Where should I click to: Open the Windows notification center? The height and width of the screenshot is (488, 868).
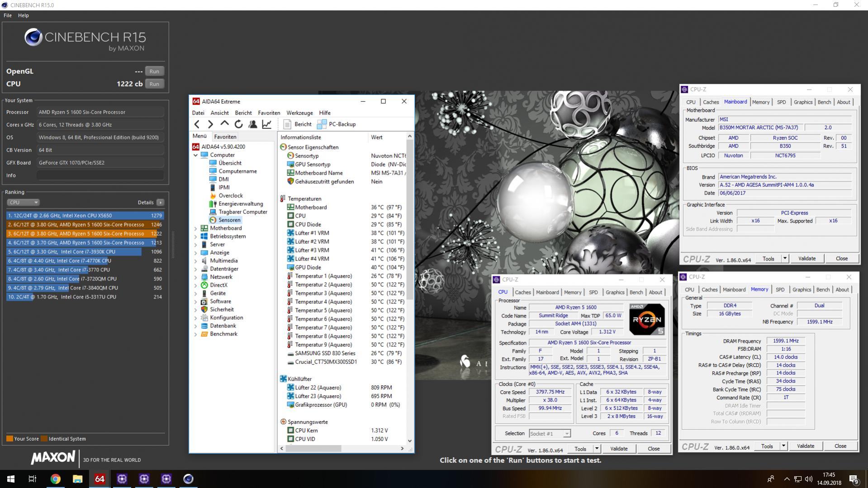[x=854, y=479]
